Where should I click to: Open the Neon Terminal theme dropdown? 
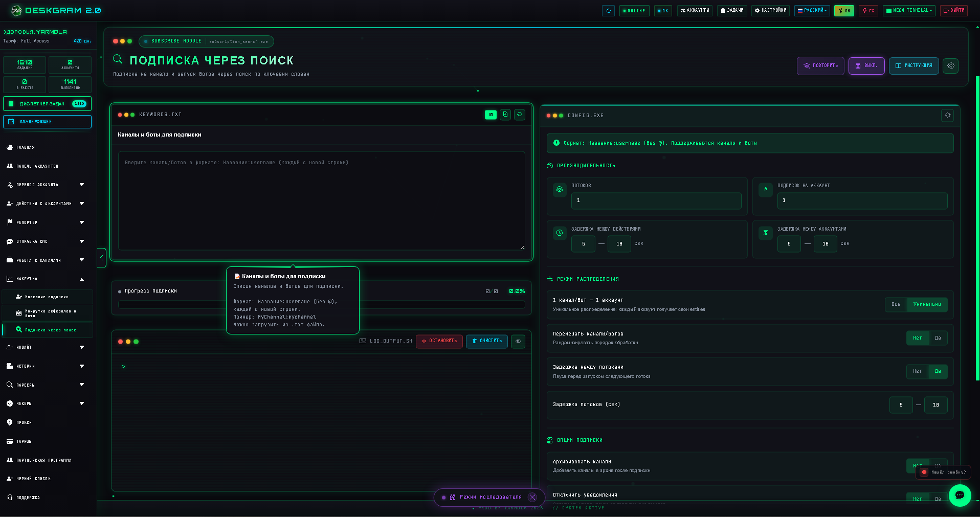pyautogui.click(x=909, y=10)
